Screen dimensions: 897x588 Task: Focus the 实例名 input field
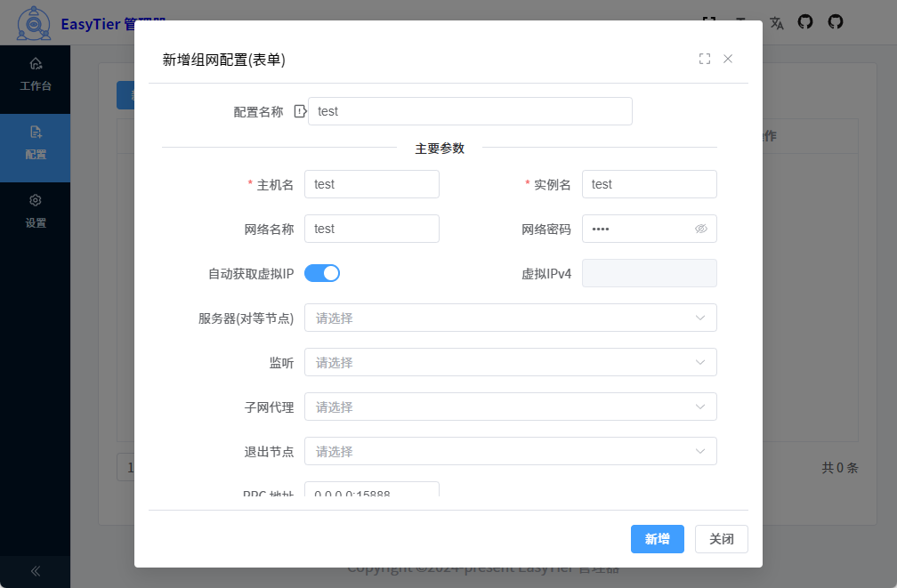point(650,184)
